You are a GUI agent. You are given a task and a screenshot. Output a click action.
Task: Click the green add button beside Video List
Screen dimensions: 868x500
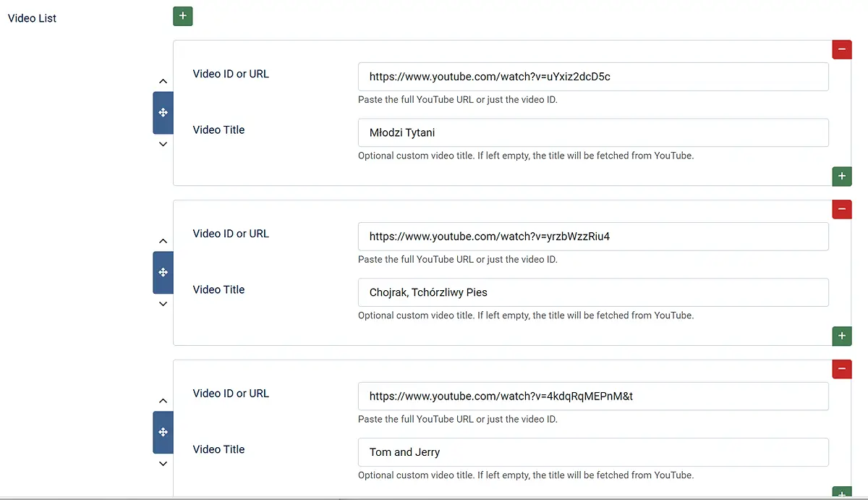[x=182, y=16]
